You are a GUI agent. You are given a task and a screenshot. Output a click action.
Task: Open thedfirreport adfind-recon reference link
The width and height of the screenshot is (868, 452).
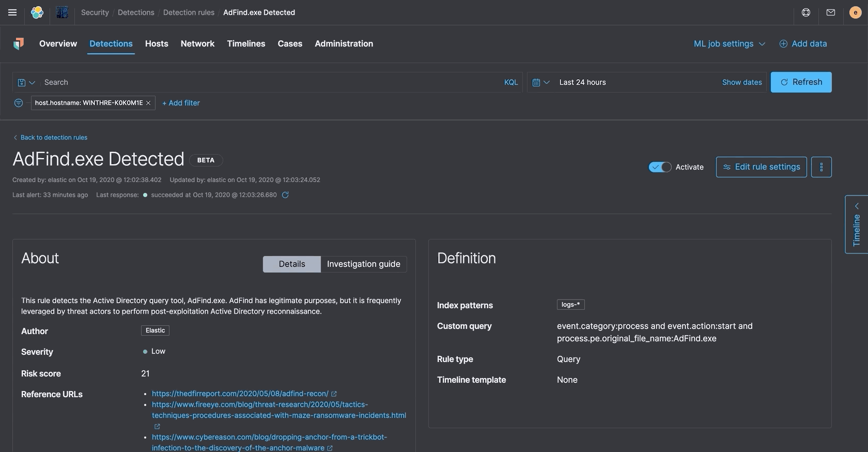240,394
